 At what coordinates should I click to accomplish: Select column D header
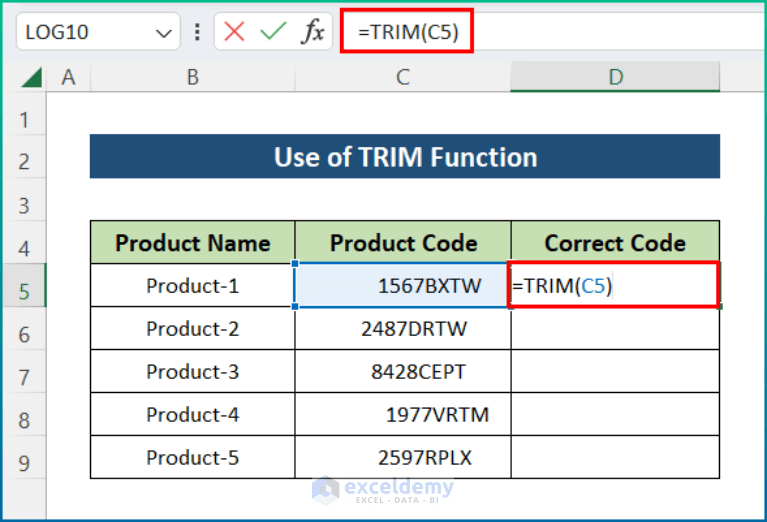(x=615, y=77)
